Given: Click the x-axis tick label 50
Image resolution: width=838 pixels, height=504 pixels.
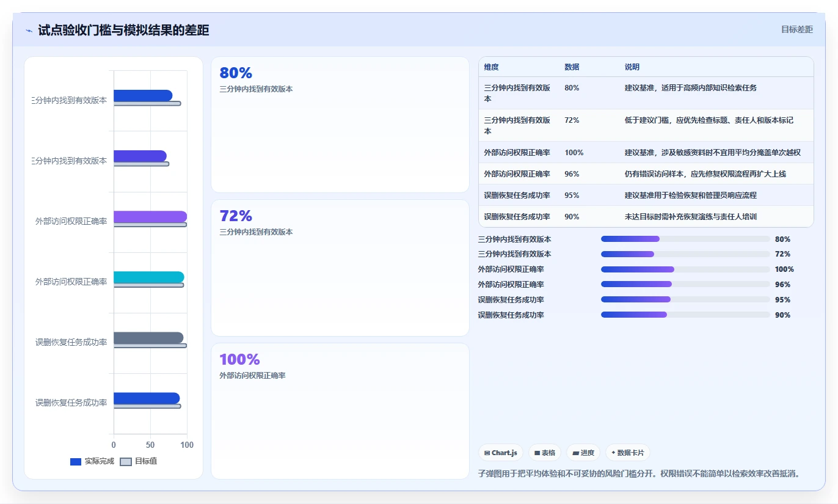Looking at the screenshot, I should pos(150,445).
